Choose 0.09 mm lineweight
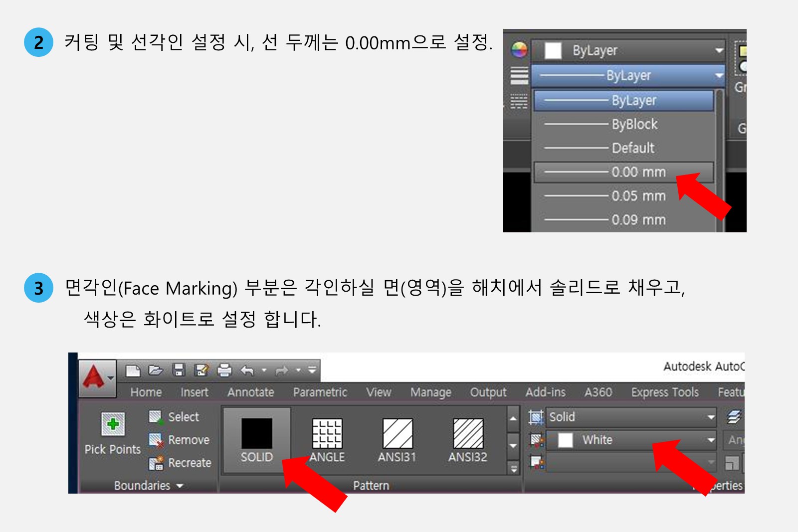 [624, 220]
